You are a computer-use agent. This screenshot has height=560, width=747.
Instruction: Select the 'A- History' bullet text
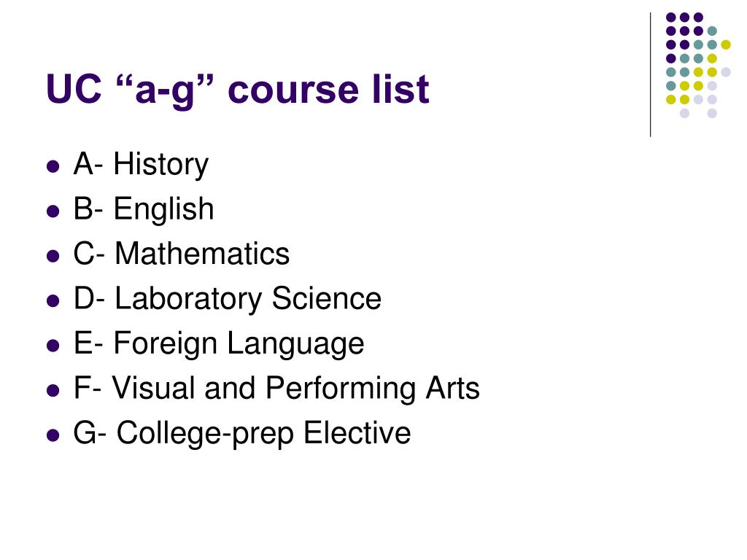[141, 164]
